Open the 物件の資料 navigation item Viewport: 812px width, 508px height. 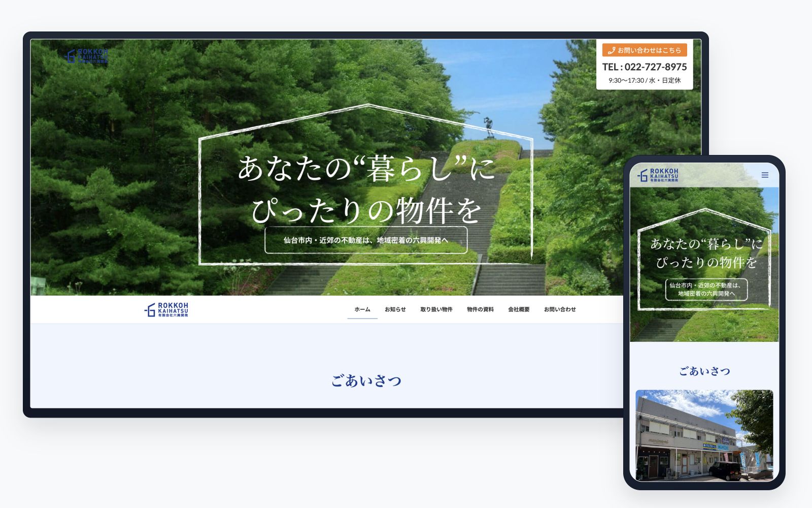click(x=480, y=309)
